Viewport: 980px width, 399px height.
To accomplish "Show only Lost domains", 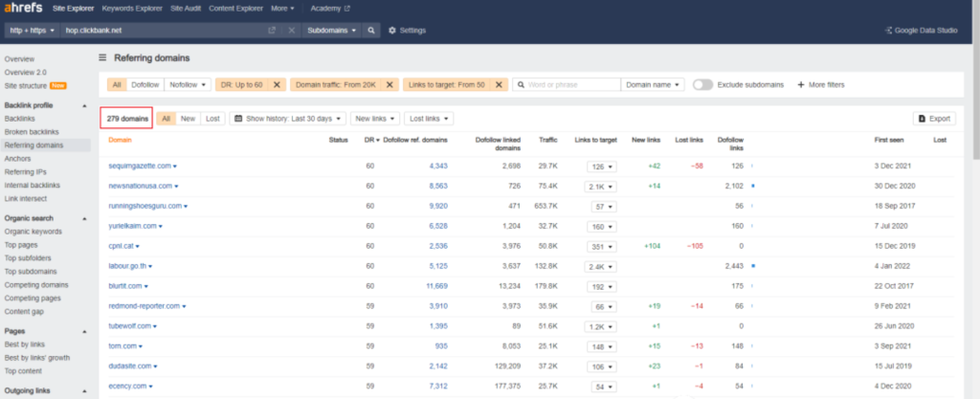I will point(212,119).
